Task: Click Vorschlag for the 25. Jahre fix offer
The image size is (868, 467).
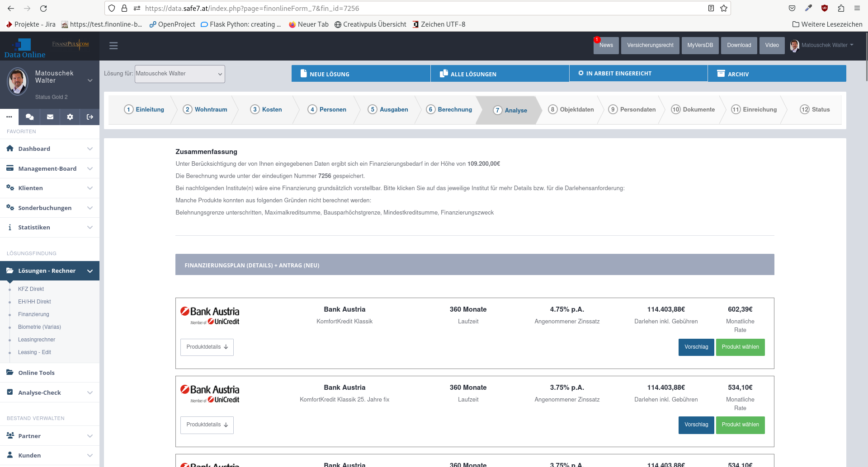Action: 696,425
